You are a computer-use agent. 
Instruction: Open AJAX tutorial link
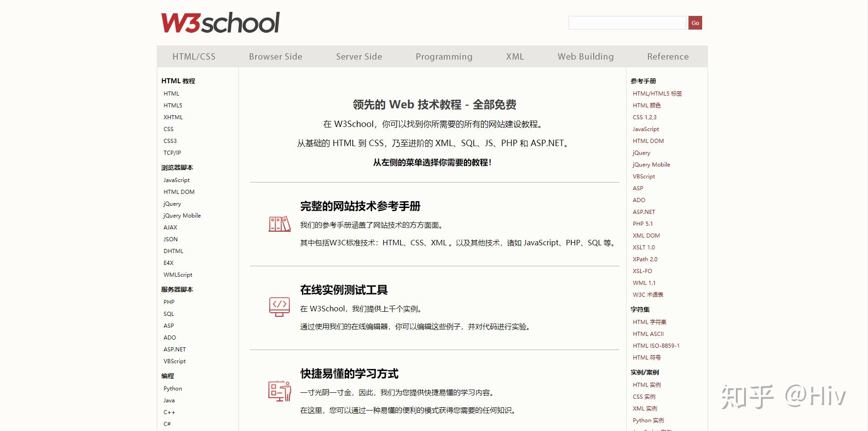pyautogui.click(x=170, y=227)
